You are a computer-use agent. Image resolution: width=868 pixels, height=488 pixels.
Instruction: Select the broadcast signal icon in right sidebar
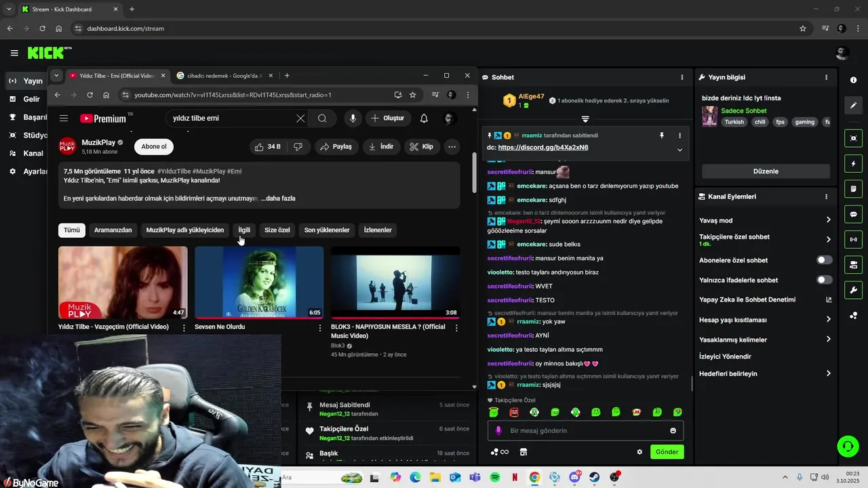point(853,239)
